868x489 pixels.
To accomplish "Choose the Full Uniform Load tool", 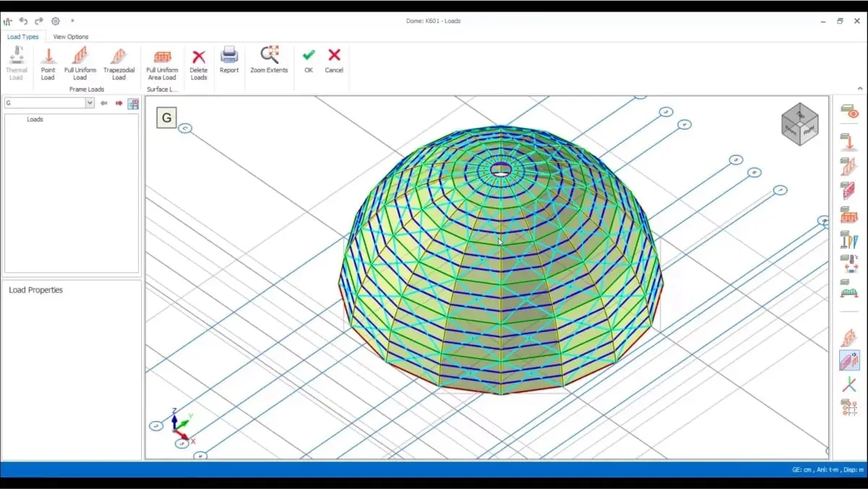I will (x=80, y=63).
